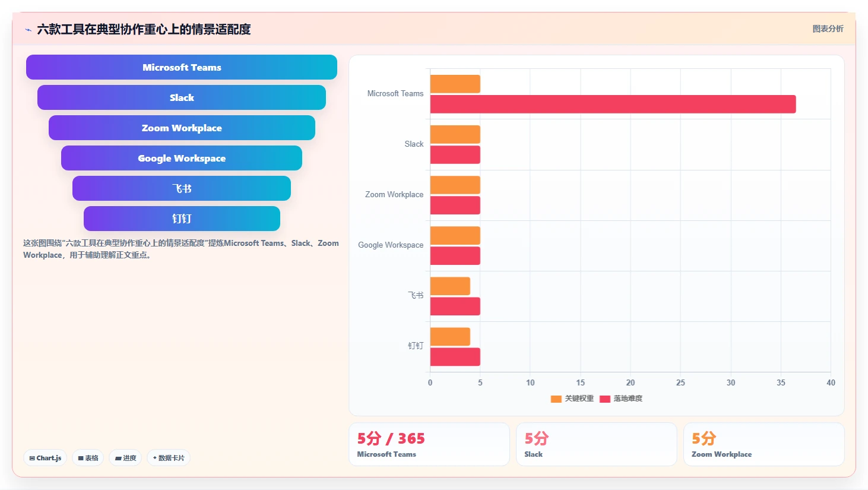Click the orange Microsoft Teams 关键权重 chart bar

point(455,84)
